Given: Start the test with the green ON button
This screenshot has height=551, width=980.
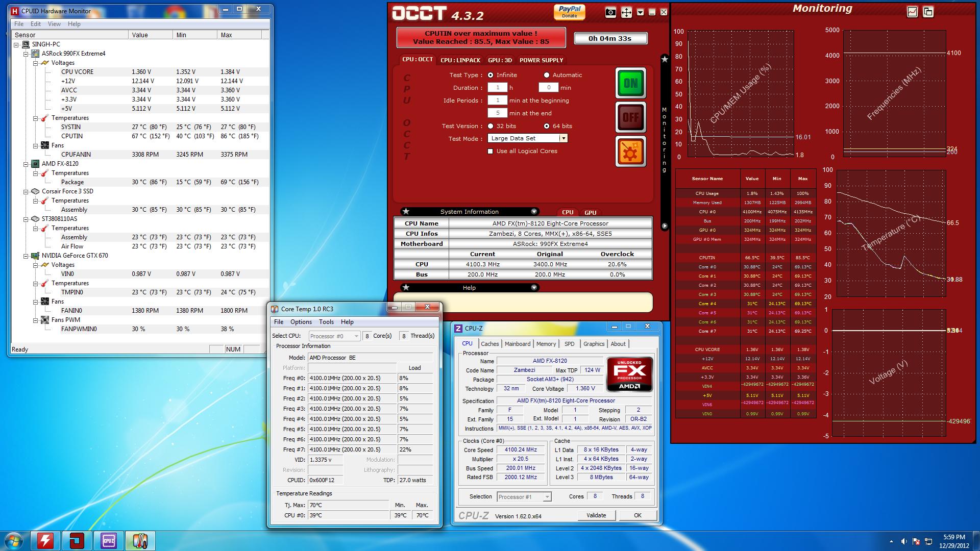Looking at the screenshot, I should pyautogui.click(x=630, y=83).
